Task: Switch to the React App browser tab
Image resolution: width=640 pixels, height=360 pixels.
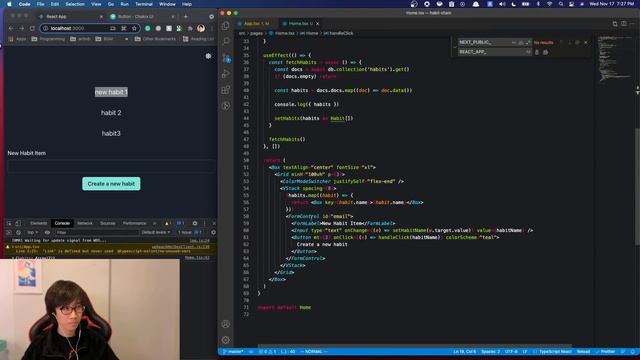Action: pos(70,16)
